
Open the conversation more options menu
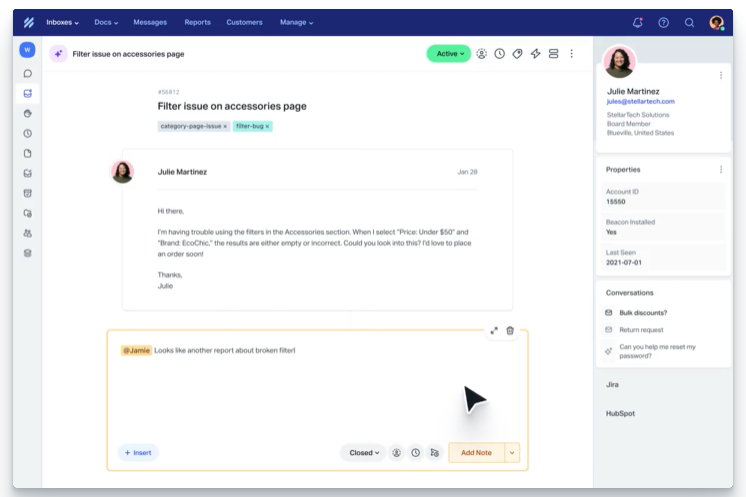[571, 54]
